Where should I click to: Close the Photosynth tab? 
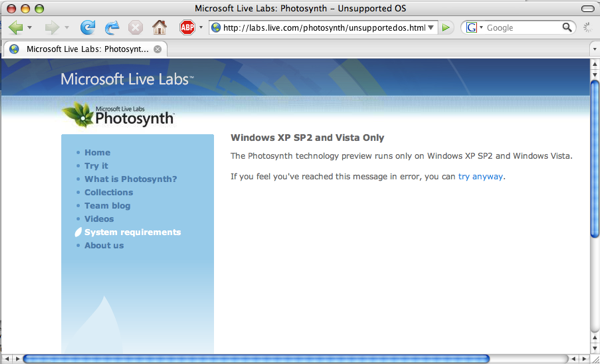point(157,49)
